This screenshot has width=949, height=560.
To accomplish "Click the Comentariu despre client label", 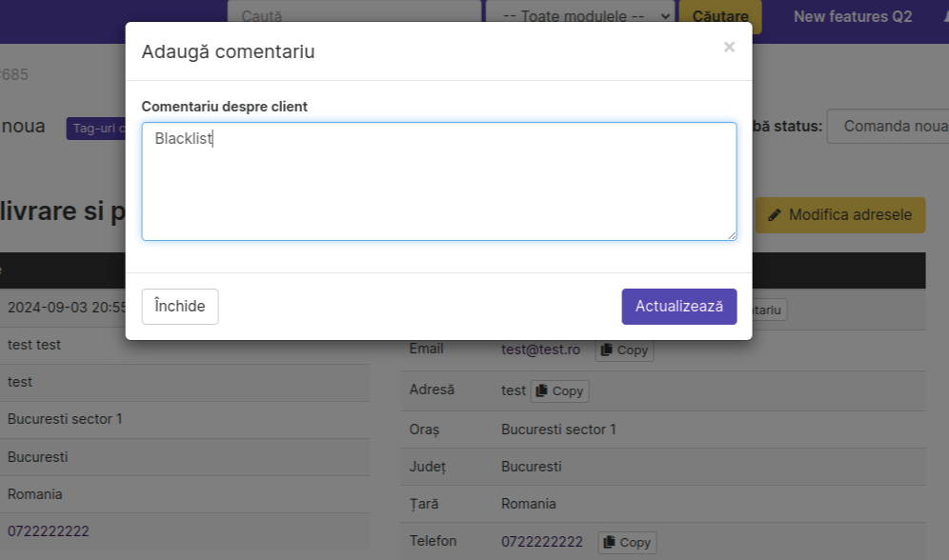I will [225, 107].
